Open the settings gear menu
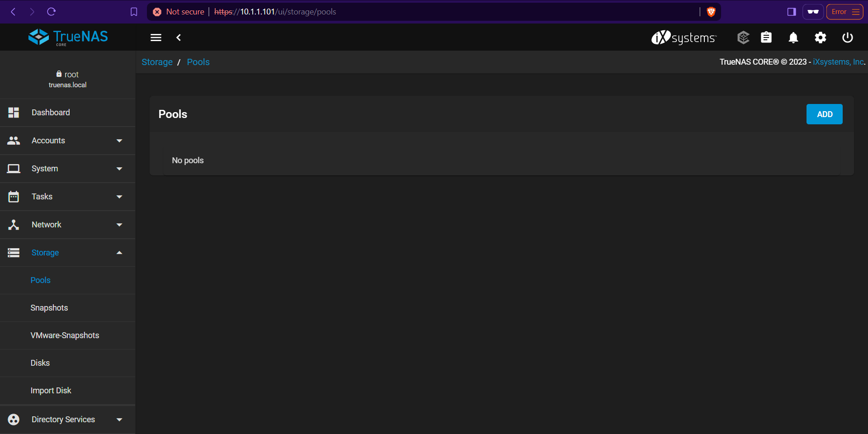 tap(821, 38)
